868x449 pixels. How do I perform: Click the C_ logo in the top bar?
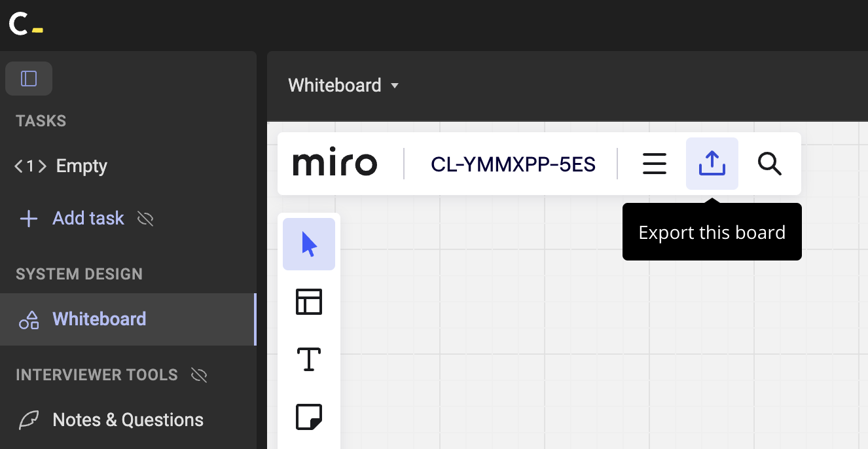(26, 24)
